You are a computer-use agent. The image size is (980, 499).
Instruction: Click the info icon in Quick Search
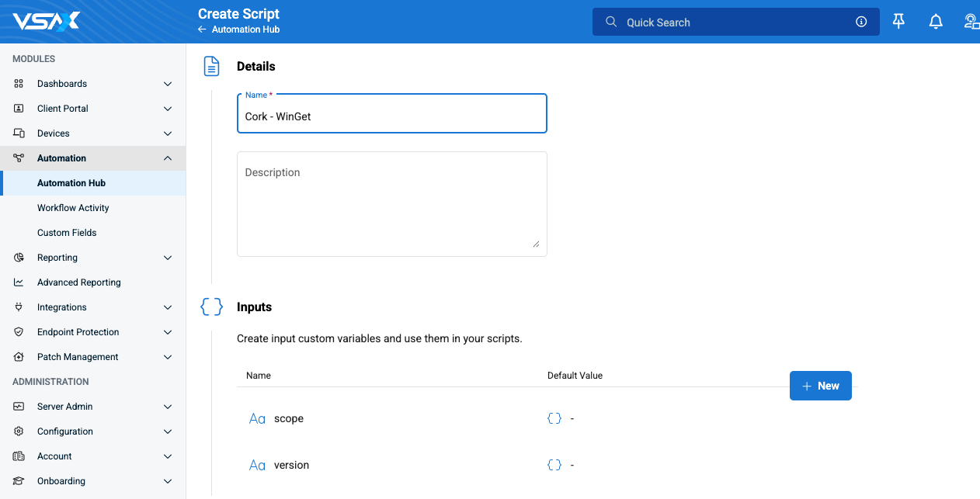[861, 22]
